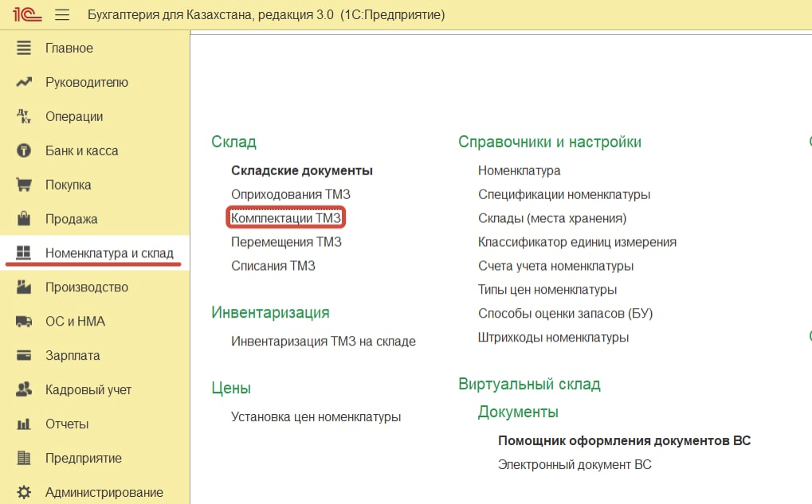Click the Руководителю chart icon
Screen dimensions: 812x504
pyautogui.click(x=24, y=83)
